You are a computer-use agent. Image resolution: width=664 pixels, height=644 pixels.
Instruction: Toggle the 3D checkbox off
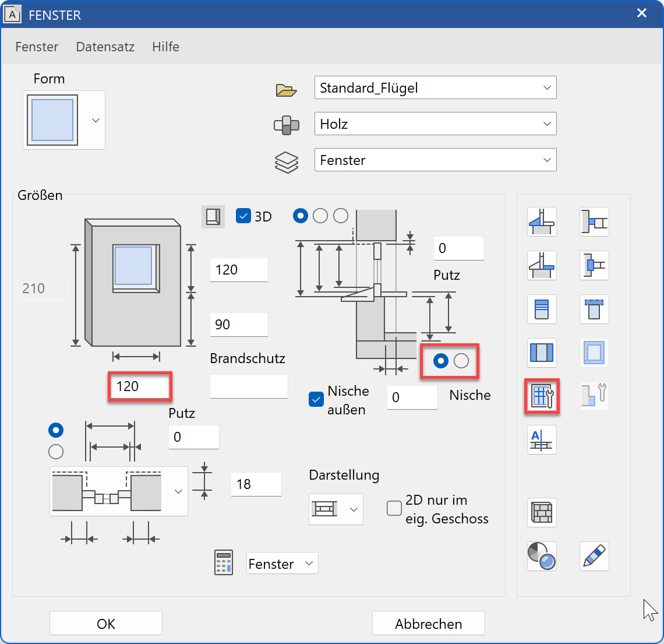[x=243, y=215]
